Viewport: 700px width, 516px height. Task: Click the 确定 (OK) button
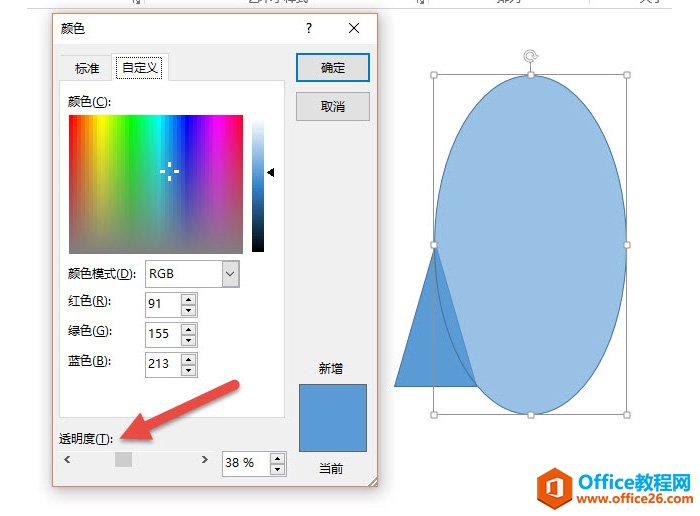(333, 68)
